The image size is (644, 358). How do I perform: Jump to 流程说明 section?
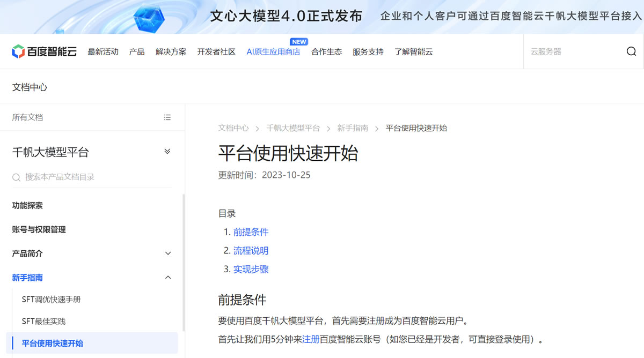pos(251,251)
